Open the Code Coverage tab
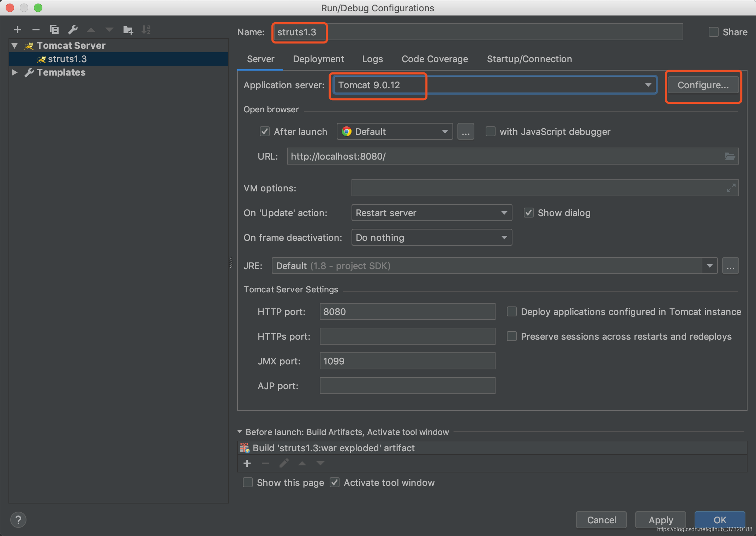 point(435,59)
